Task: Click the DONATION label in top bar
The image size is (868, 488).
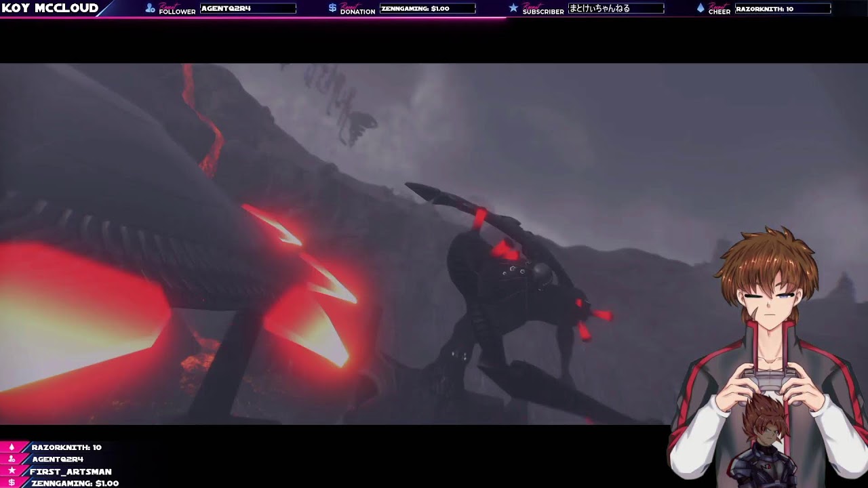Action: tap(357, 12)
